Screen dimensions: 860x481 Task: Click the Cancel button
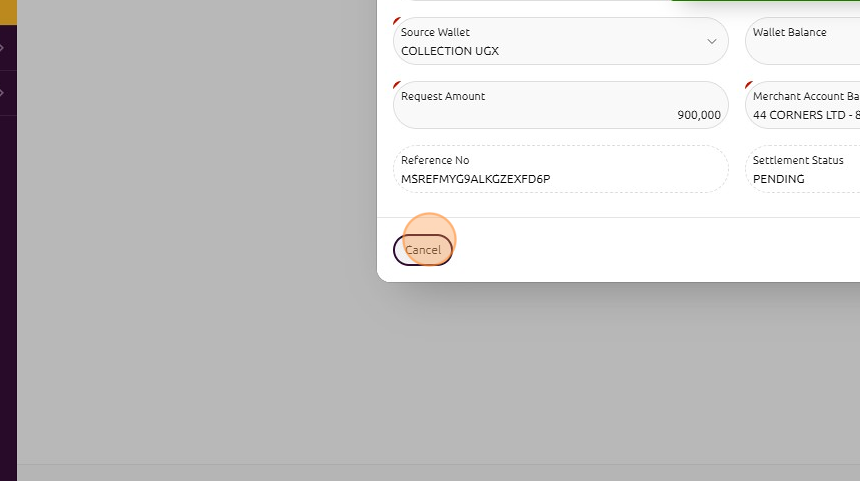tap(423, 250)
